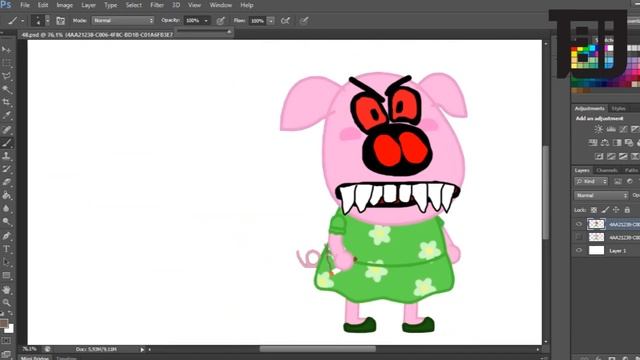This screenshot has height=360, width=640.
Task: Select the History Brush tool
Action: coord(7,169)
